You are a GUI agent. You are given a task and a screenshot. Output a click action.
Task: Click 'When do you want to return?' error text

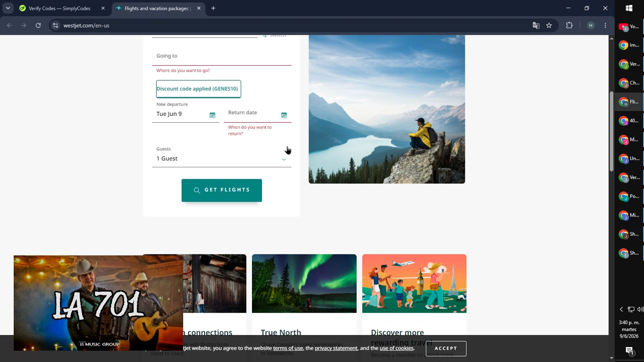pyautogui.click(x=250, y=130)
